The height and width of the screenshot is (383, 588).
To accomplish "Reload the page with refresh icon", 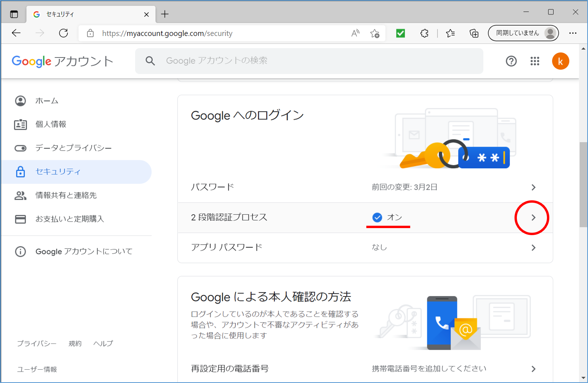I will 63,33.
